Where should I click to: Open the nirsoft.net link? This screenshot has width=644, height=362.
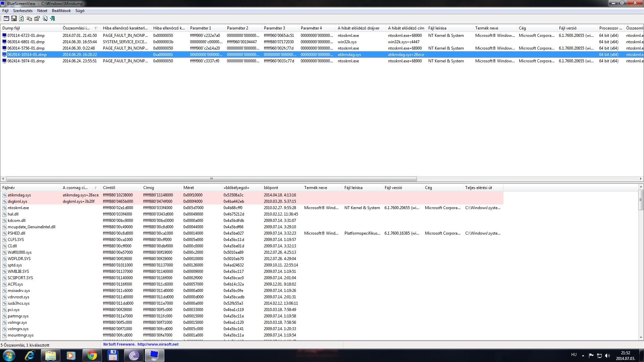pyautogui.click(x=158, y=344)
